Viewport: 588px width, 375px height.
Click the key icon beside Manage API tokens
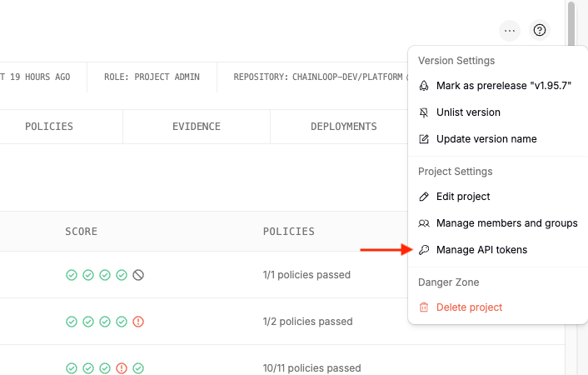(424, 250)
